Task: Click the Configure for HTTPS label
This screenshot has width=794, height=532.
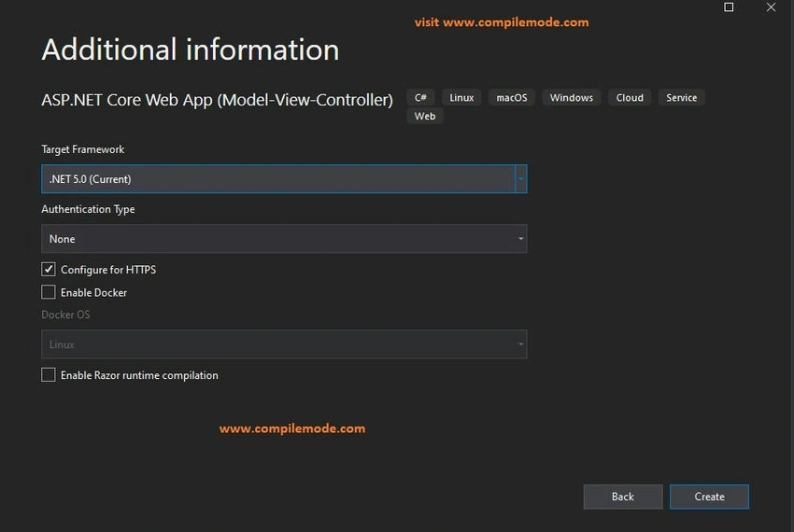Action: [108, 270]
